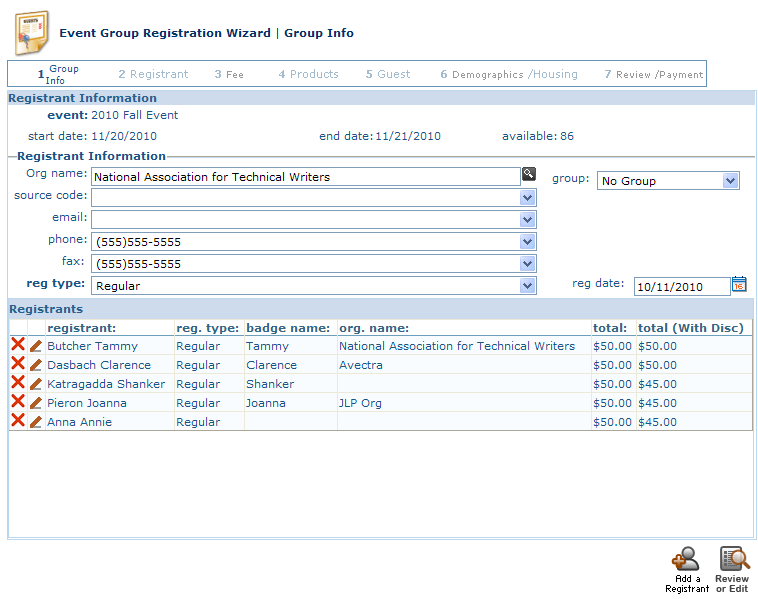Delete registrant Dasbach Clarence with red X

(18, 363)
